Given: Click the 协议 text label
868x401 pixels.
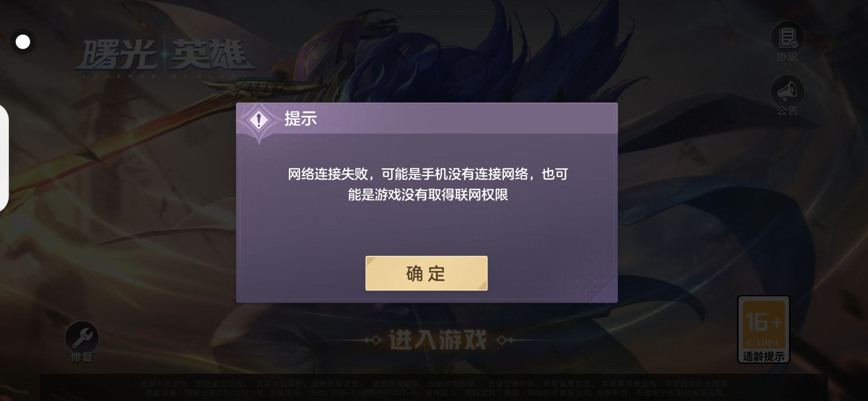Looking at the screenshot, I should (x=788, y=57).
